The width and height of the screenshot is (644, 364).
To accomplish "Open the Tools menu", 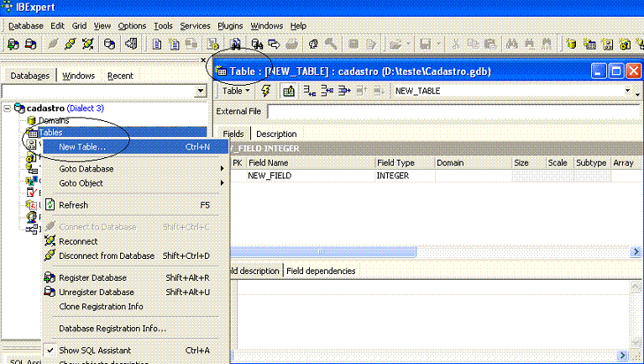I will [163, 25].
